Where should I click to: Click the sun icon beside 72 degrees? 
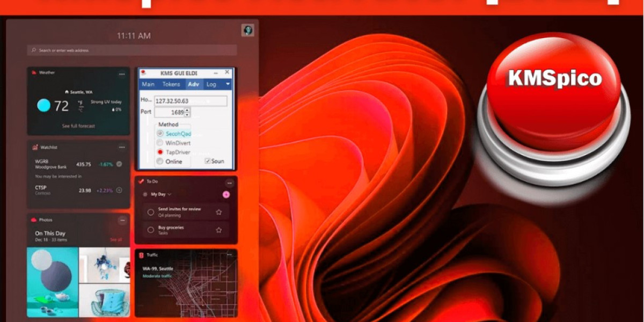(x=43, y=106)
